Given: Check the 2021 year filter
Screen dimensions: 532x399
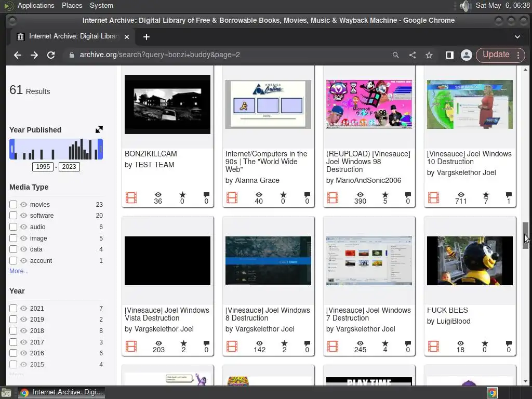Looking at the screenshot, I should click(x=13, y=309).
